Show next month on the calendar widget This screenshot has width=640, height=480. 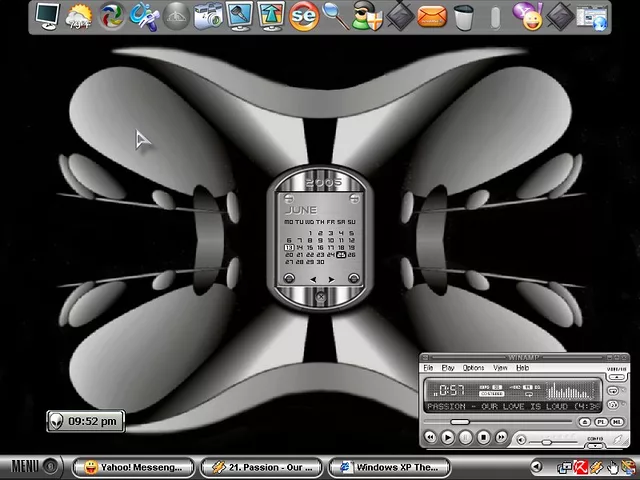click(331, 279)
